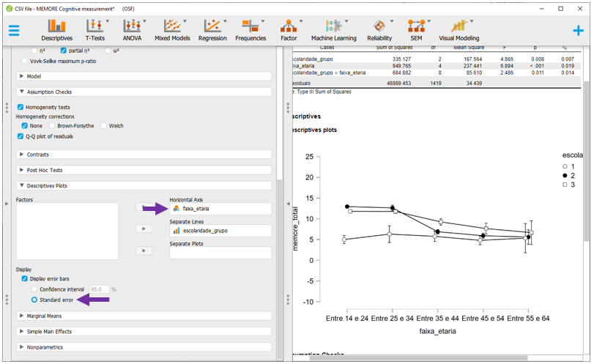Open the ANOVA analyses icon
The width and height of the screenshot is (594, 364).
pyautogui.click(x=132, y=30)
